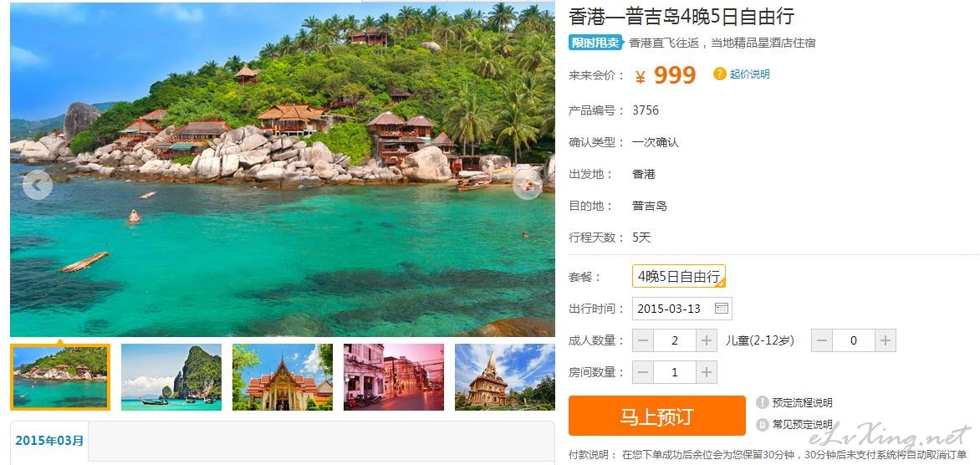This screenshot has width=980, height=465.
Task: Show previous photo with left carousel arrow
Action: click(x=38, y=185)
